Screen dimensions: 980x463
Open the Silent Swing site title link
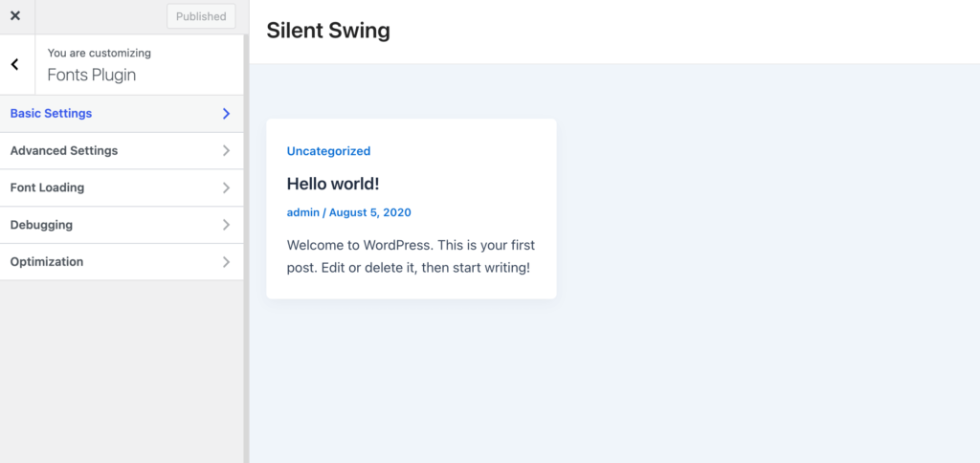328,31
